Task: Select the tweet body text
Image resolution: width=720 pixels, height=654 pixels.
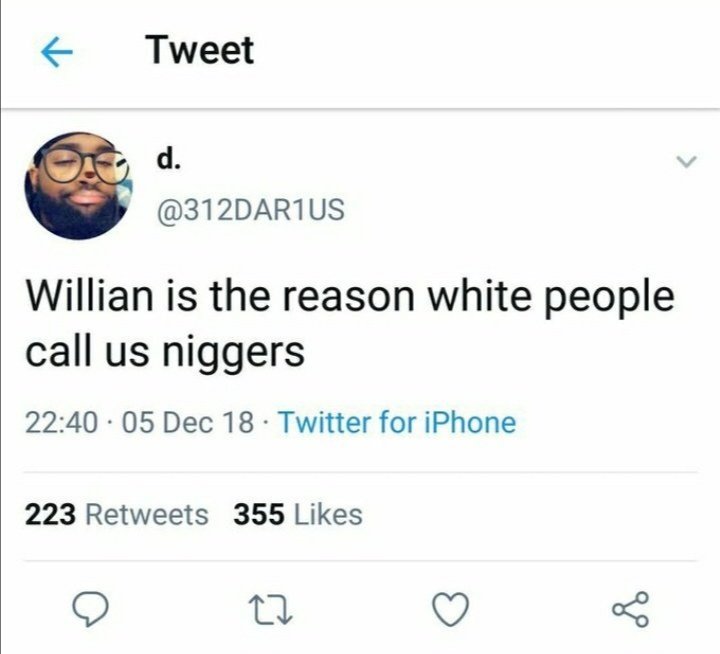Action: click(350, 324)
